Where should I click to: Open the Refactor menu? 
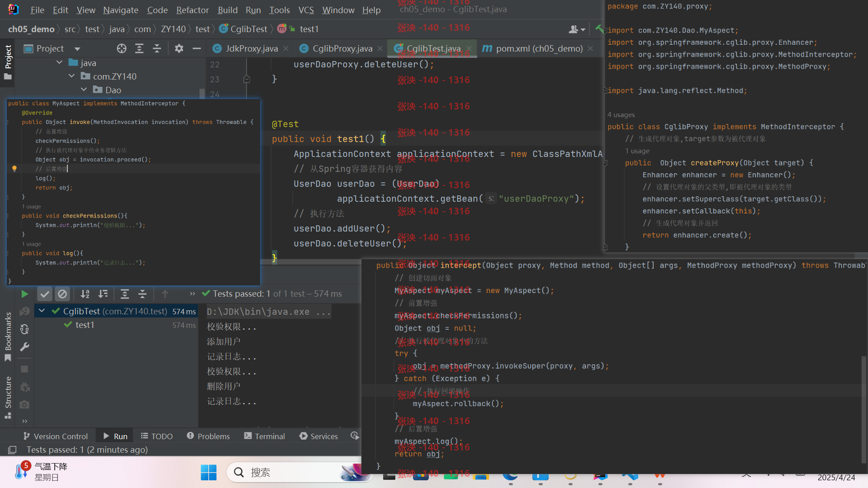pyautogui.click(x=192, y=10)
